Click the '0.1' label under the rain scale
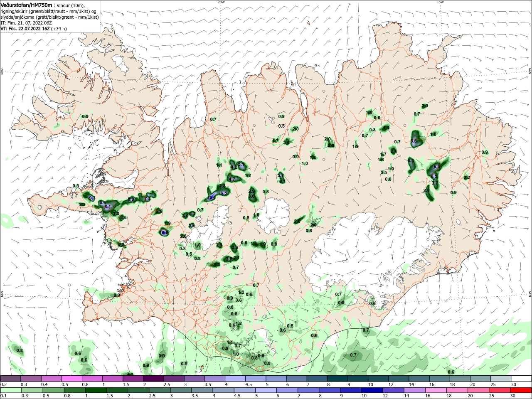 point(3,396)
